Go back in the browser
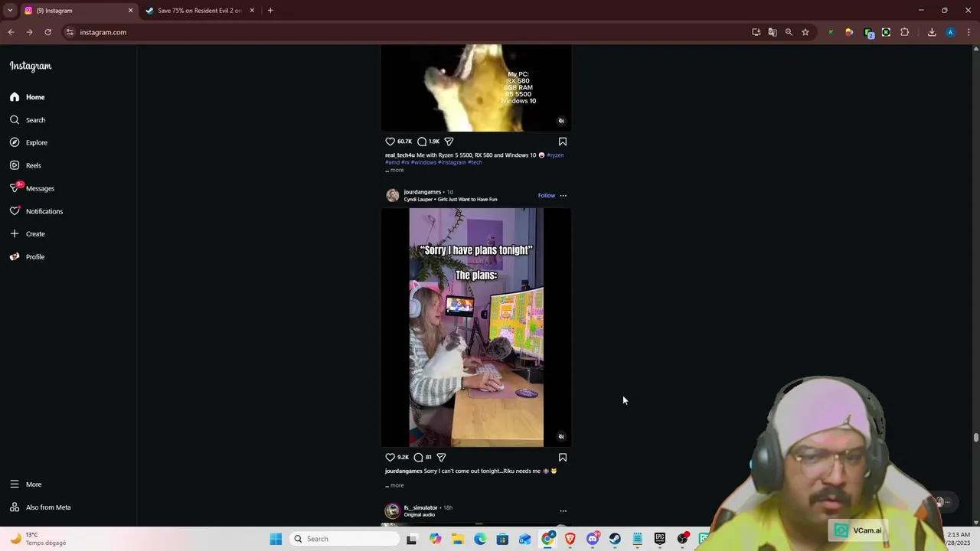Image resolution: width=980 pixels, height=551 pixels. [x=11, y=32]
